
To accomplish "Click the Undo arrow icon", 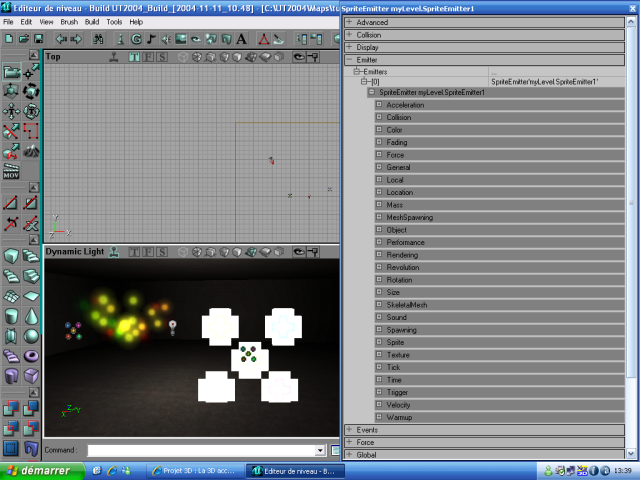I will coord(60,39).
